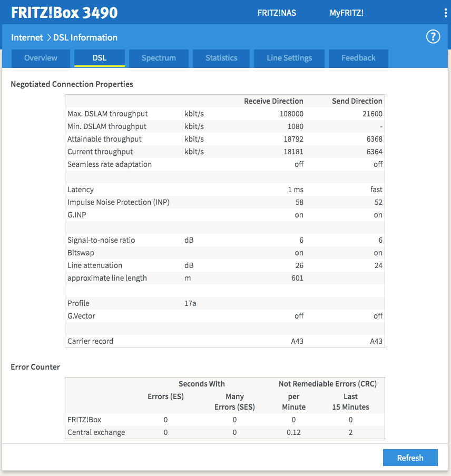Click the Errors (ES) column header
The width and height of the screenshot is (451, 476).
point(166,397)
